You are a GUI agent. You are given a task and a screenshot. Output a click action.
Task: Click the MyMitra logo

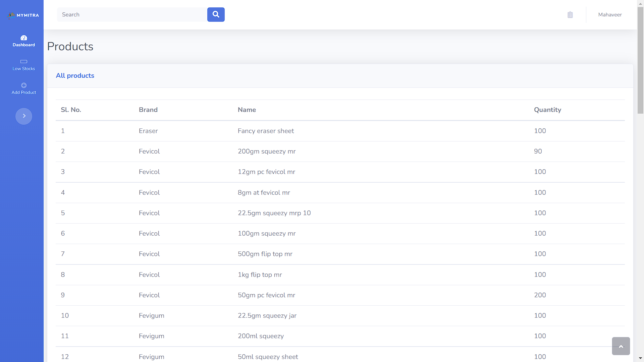coord(23,15)
